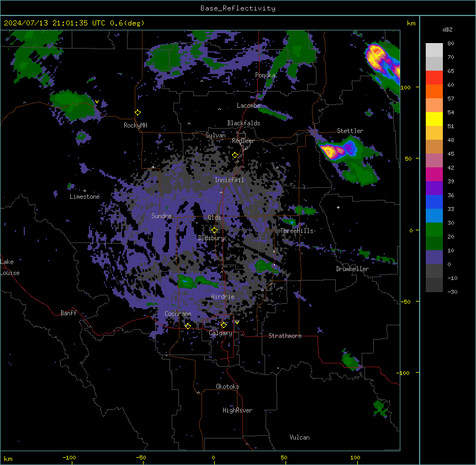Image resolution: width=476 pixels, height=465 pixels.
Task: Click the Blackfalds city label
Action: [244, 123]
